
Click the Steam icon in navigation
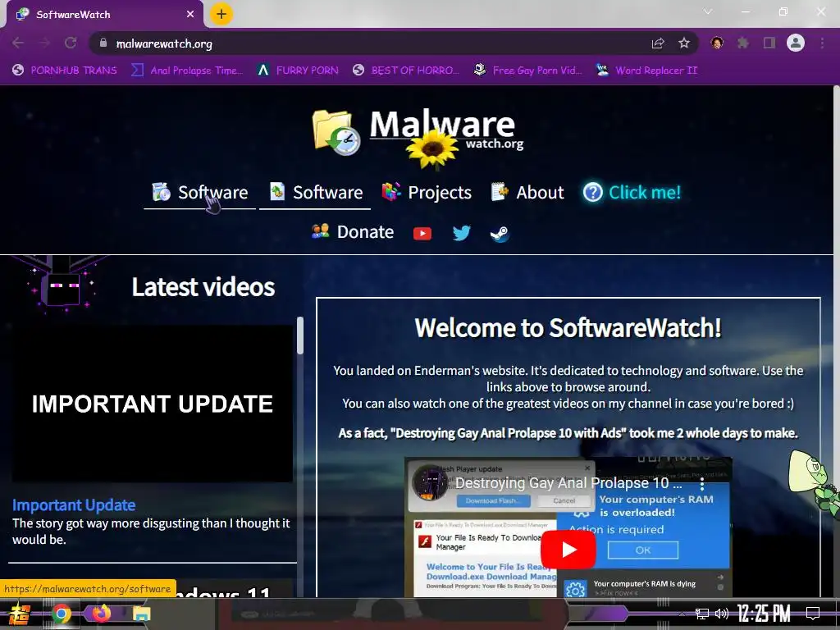tap(500, 234)
